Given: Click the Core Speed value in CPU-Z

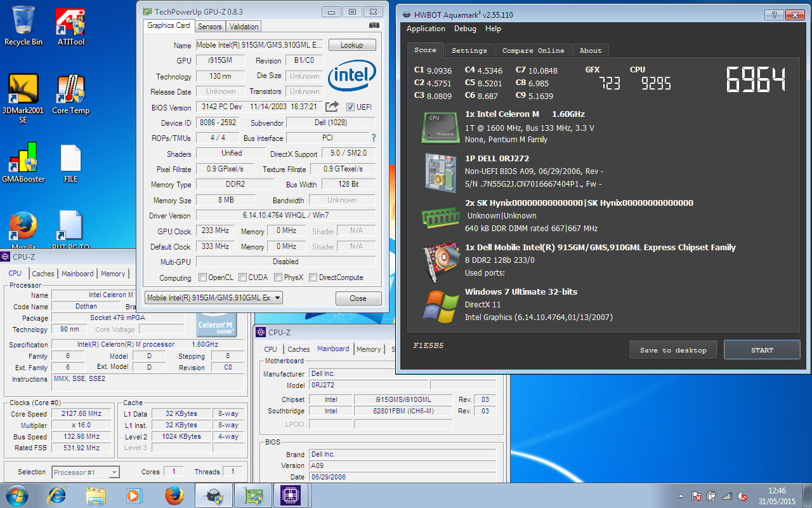Looking at the screenshot, I should 81,413.
